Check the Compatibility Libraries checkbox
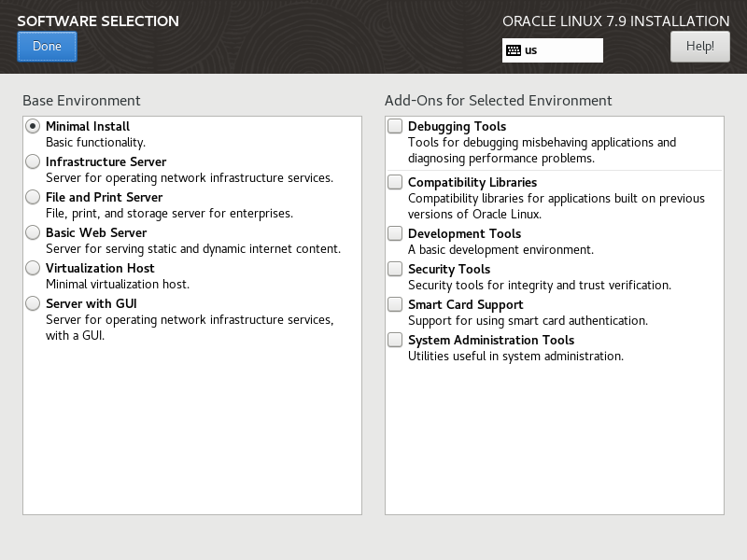The image size is (747, 560). [396, 182]
